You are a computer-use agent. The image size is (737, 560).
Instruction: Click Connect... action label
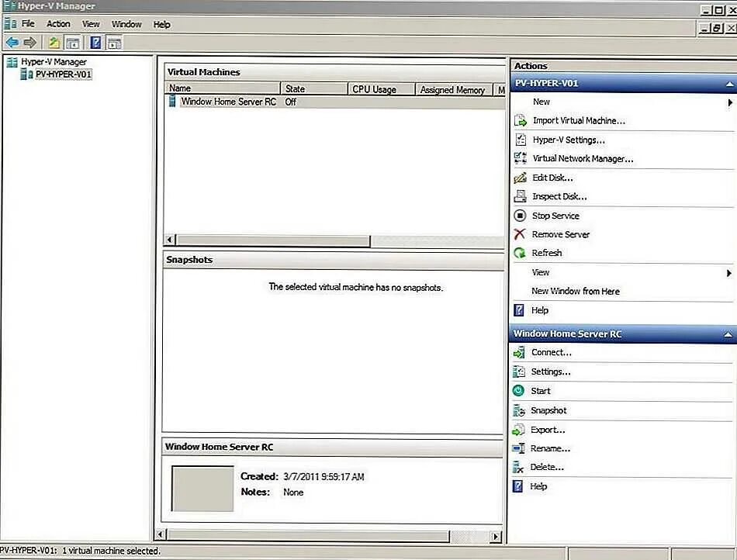point(552,352)
